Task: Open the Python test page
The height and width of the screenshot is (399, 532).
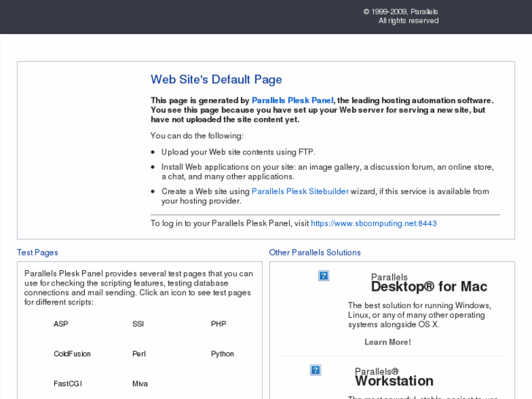Action: pos(222,354)
